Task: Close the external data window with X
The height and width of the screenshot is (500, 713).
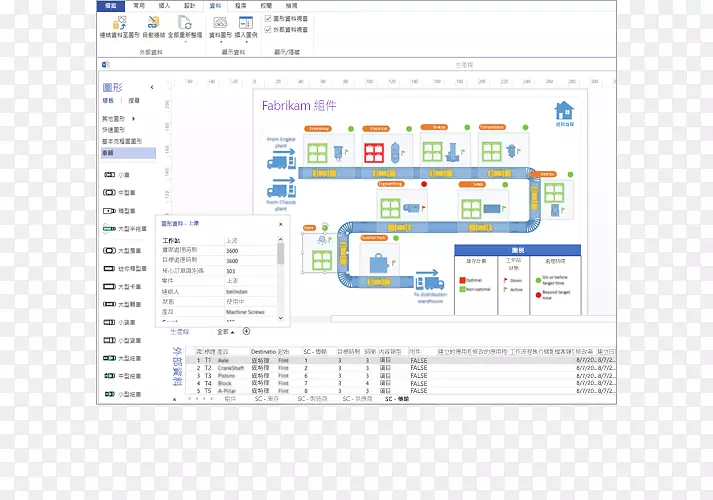Action: [x=174, y=400]
